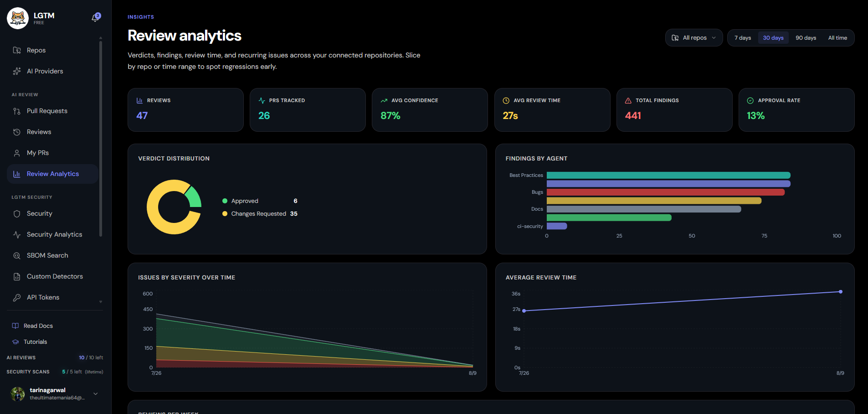Switch time range to All time
This screenshot has height=414, width=868.
point(837,38)
